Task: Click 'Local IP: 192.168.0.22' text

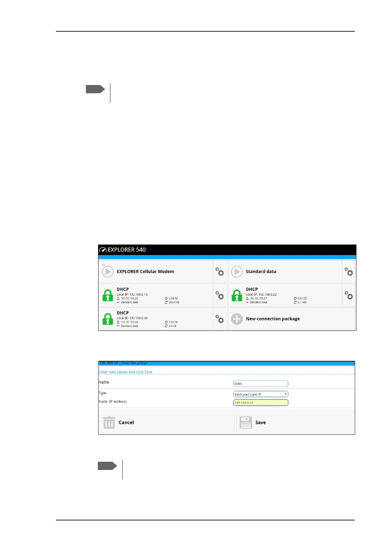Action: 261,295
